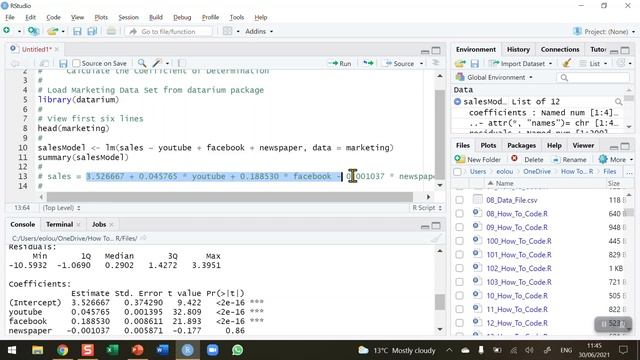Open Zoom from taskbar
Viewport: 640px width, 360px height.
click(x=212, y=350)
